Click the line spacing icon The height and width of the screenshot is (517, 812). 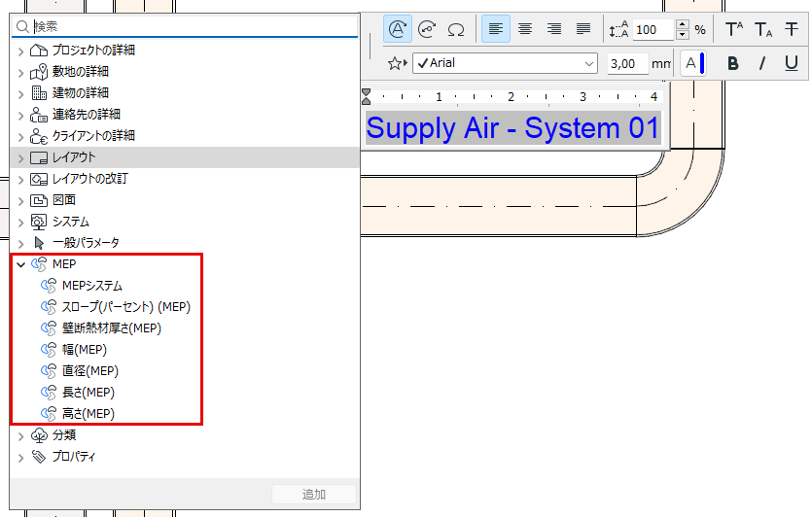coord(618,29)
